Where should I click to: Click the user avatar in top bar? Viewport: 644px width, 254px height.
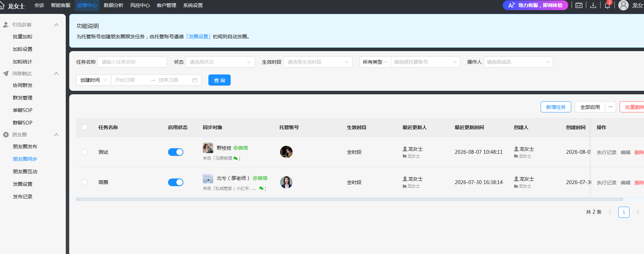click(623, 5)
